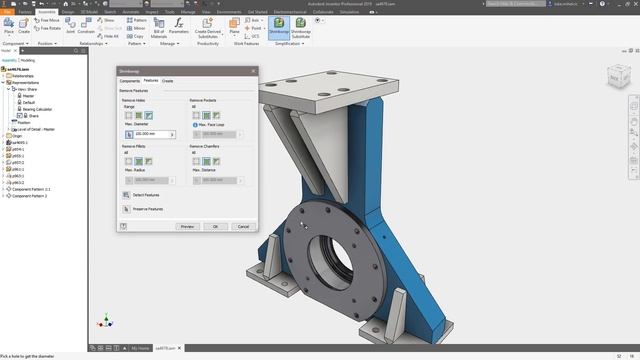Select All under Remove Fillets
This screenshot has height=360, width=640.
coord(139,162)
